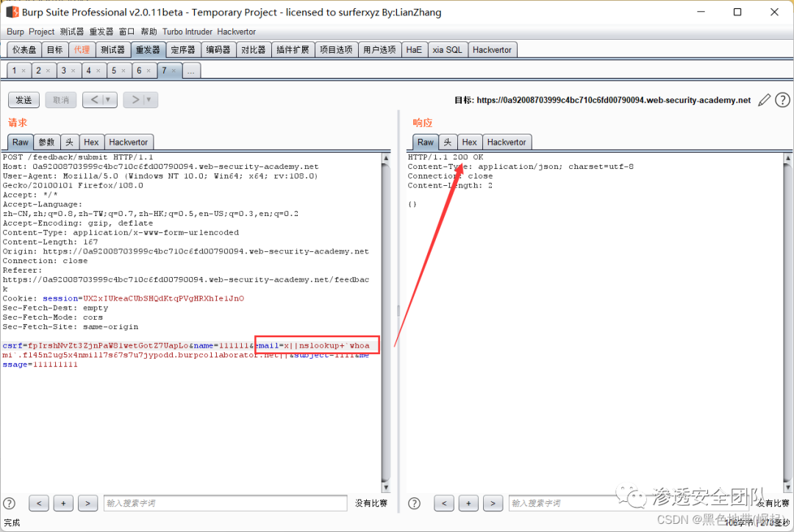Click the request search input field
Screen dimensions: 794x532
[226, 503]
